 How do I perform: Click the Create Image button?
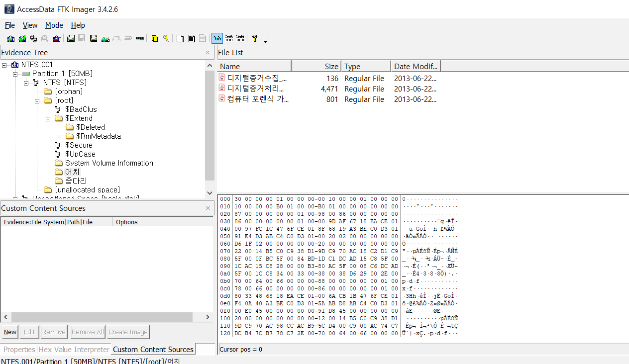pos(128,332)
